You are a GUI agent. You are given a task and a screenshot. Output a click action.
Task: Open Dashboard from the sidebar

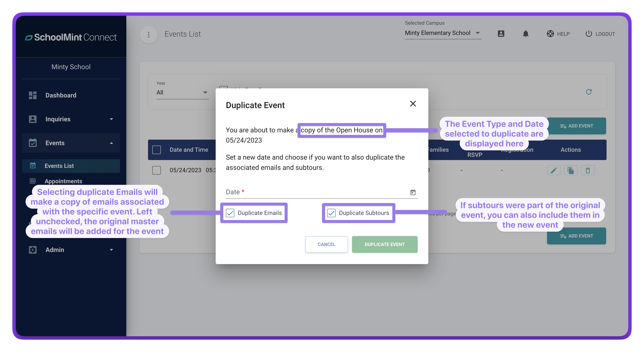61,95
